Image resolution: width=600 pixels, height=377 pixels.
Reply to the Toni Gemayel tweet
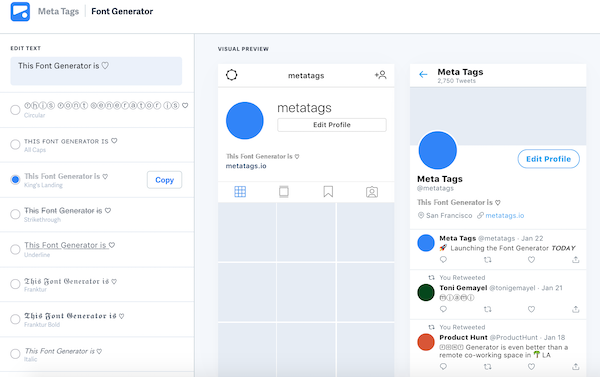443,309
